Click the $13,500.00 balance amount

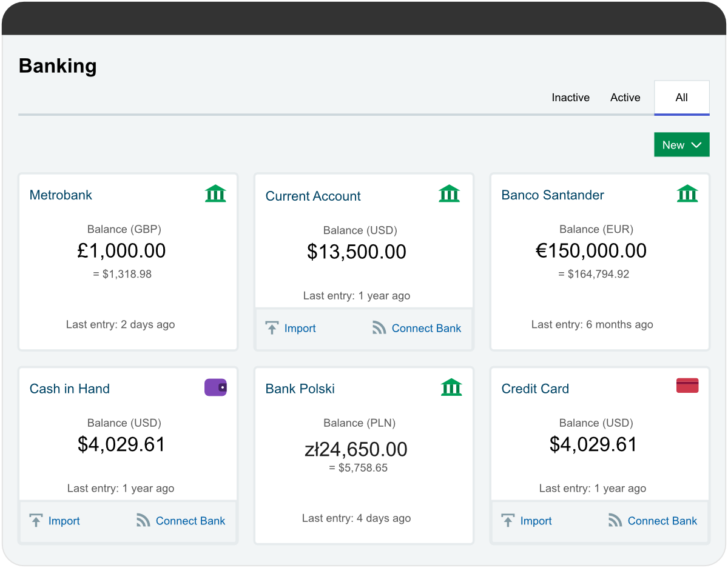click(357, 252)
